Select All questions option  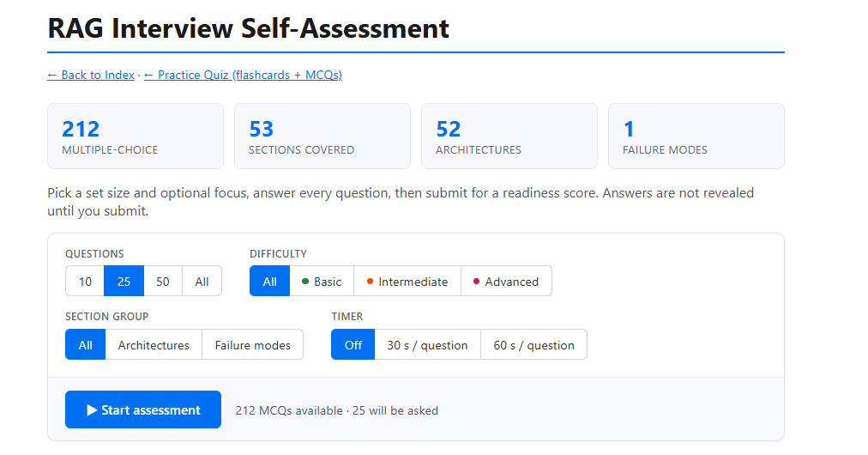coord(202,282)
